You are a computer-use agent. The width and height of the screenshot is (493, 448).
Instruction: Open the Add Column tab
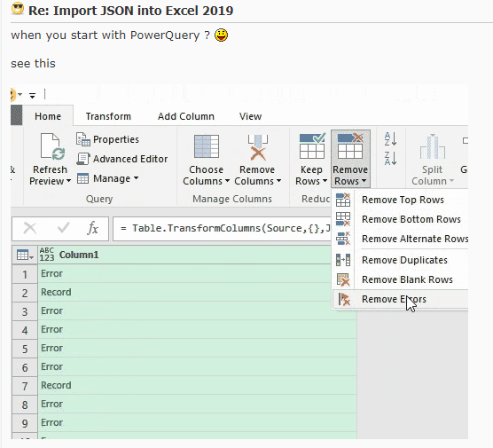click(x=186, y=116)
